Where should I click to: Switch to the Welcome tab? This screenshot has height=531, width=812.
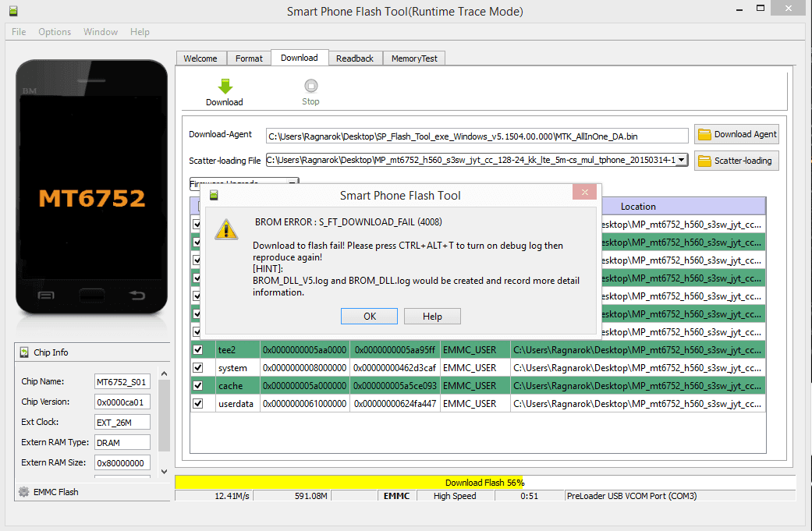pos(201,58)
